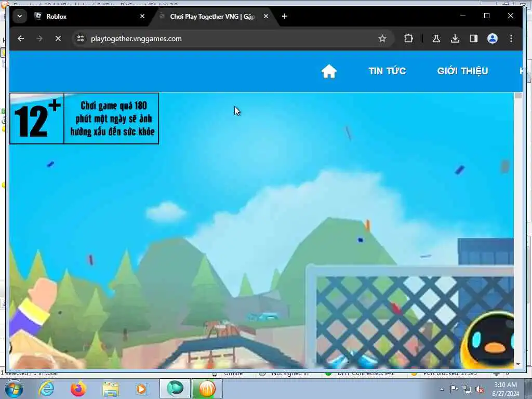Maximize the Chrome window
This screenshot has height=399, width=532.
[486, 16]
